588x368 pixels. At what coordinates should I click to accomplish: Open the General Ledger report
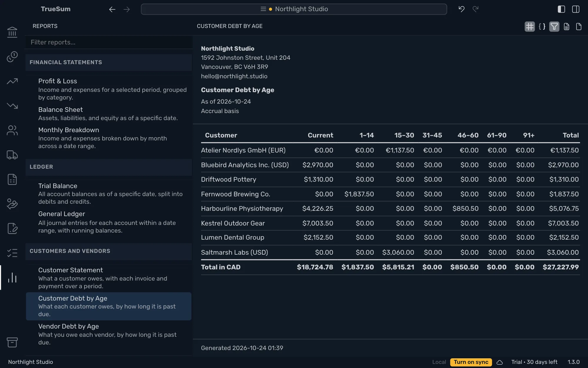[108, 222]
